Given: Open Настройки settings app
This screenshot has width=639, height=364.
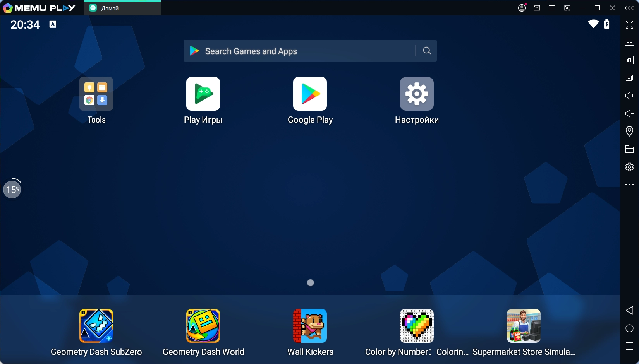Looking at the screenshot, I should coord(417,94).
